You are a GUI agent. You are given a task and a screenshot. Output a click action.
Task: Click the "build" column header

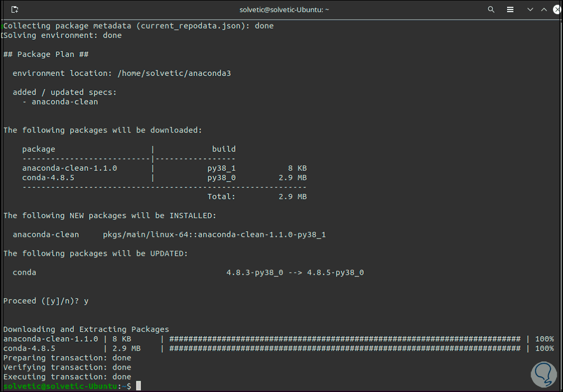pos(224,149)
